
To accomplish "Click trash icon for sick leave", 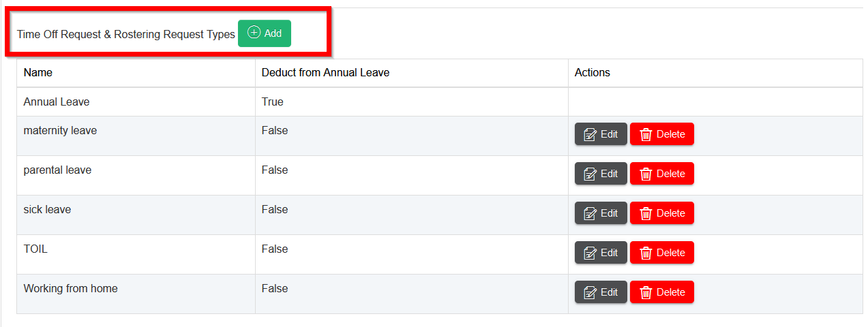I will pyautogui.click(x=646, y=213).
